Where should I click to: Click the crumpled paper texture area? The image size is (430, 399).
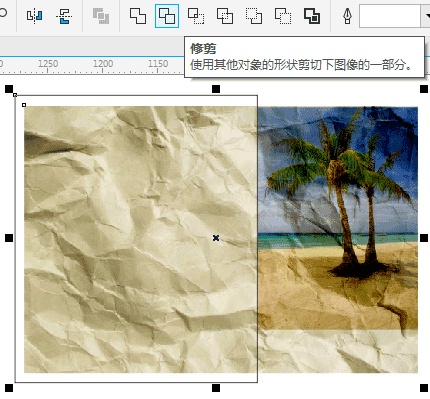pyautogui.click(x=141, y=239)
